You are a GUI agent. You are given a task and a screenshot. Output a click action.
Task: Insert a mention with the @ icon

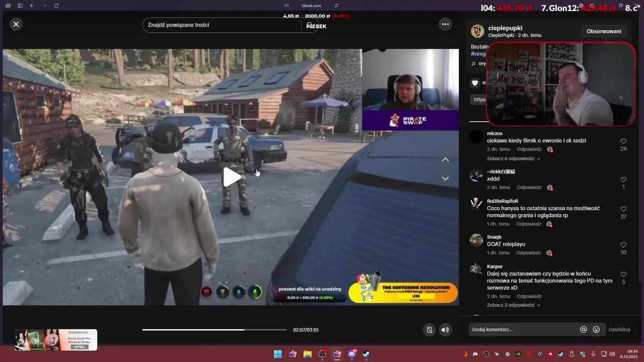click(584, 330)
